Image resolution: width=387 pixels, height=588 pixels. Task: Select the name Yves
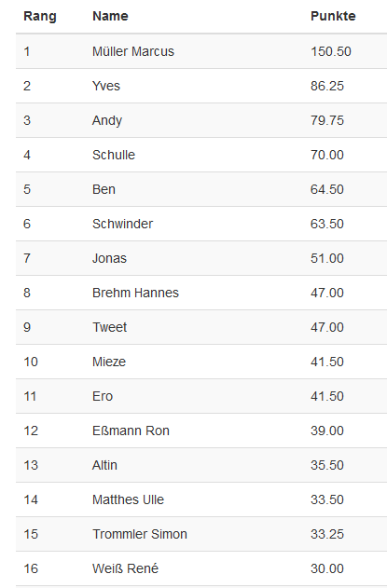click(106, 86)
